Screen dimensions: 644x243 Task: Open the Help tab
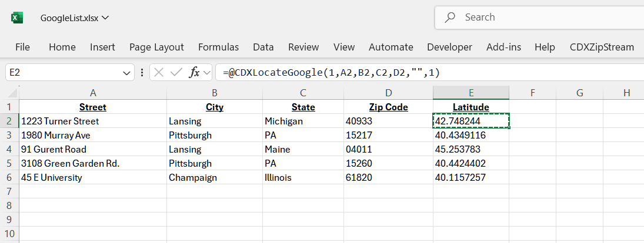coord(545,47)
